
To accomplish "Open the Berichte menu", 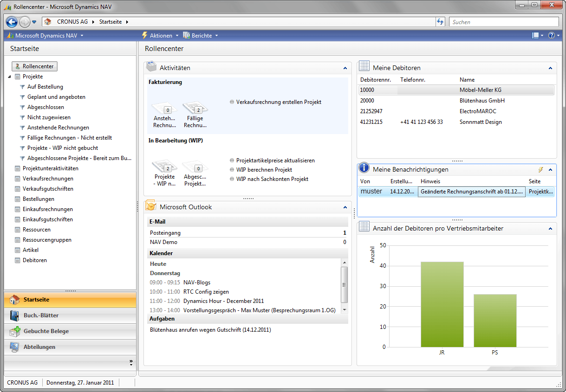I will [x=201, y=35].
